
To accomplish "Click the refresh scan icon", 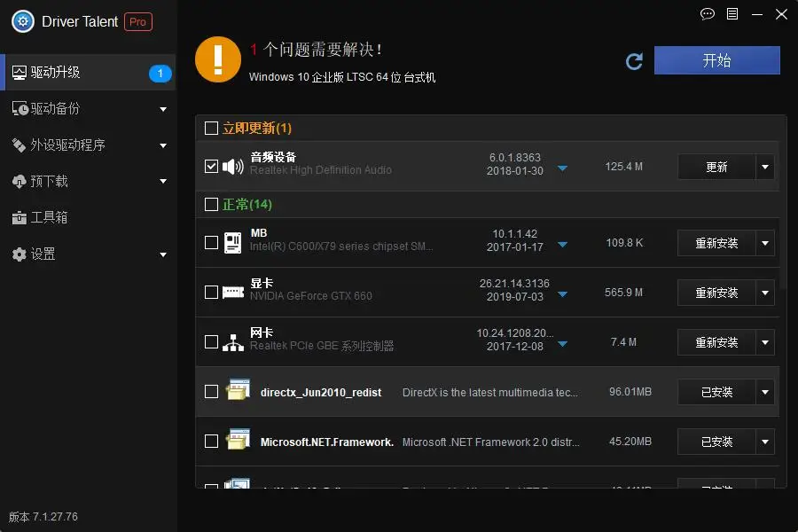I will tap(634, 61).
